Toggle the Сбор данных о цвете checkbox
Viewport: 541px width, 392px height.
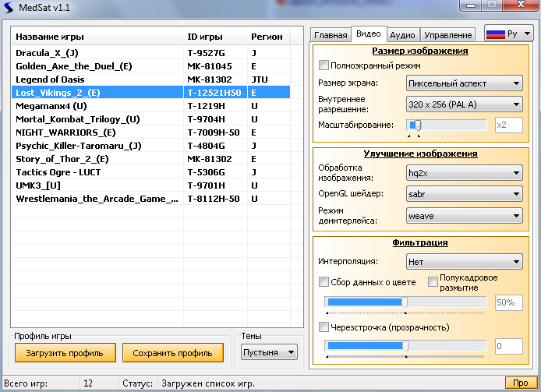324,282
